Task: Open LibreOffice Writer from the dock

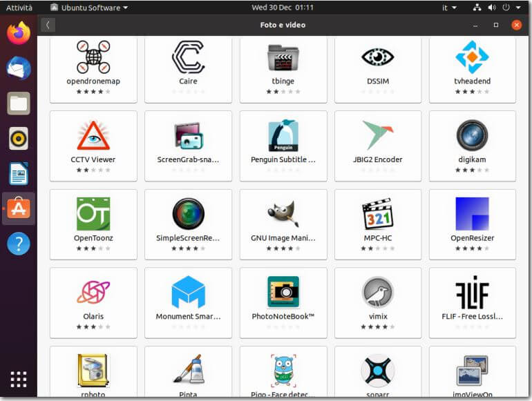Action: (19, 173)
